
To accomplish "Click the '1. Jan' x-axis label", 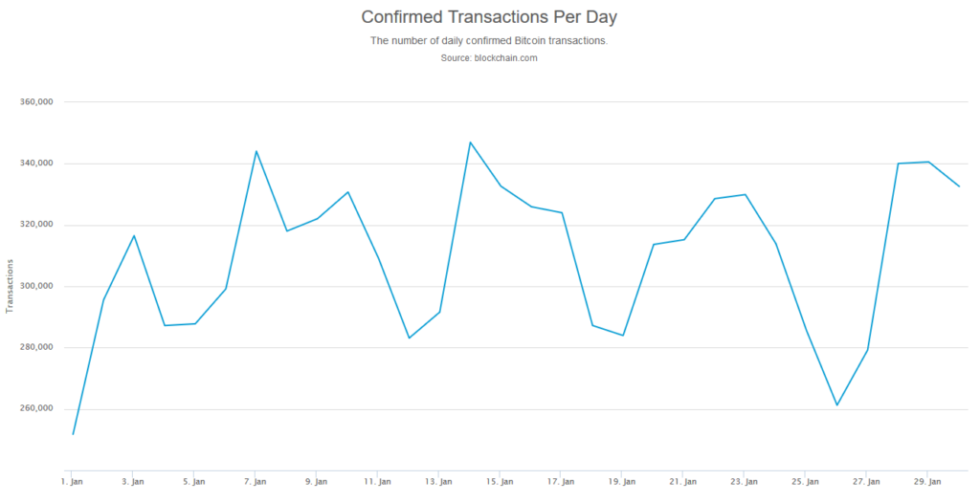I will pos(73,482).
